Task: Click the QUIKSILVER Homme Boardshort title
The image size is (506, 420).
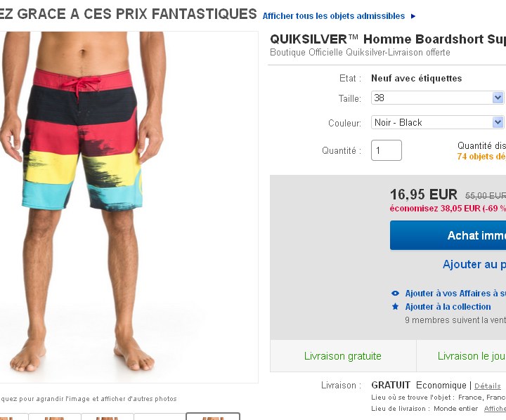Action: (387, 39)
